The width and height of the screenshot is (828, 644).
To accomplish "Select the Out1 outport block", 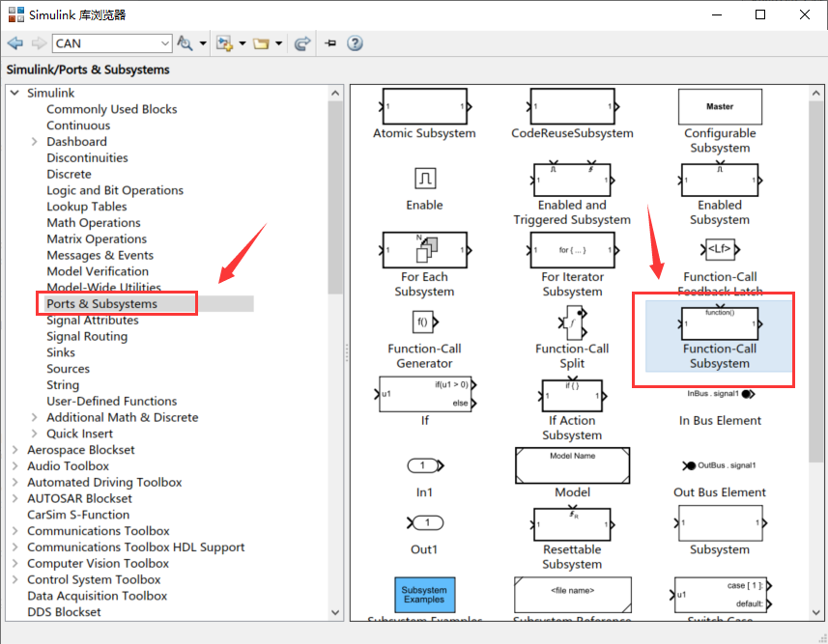I will (424, 523).
